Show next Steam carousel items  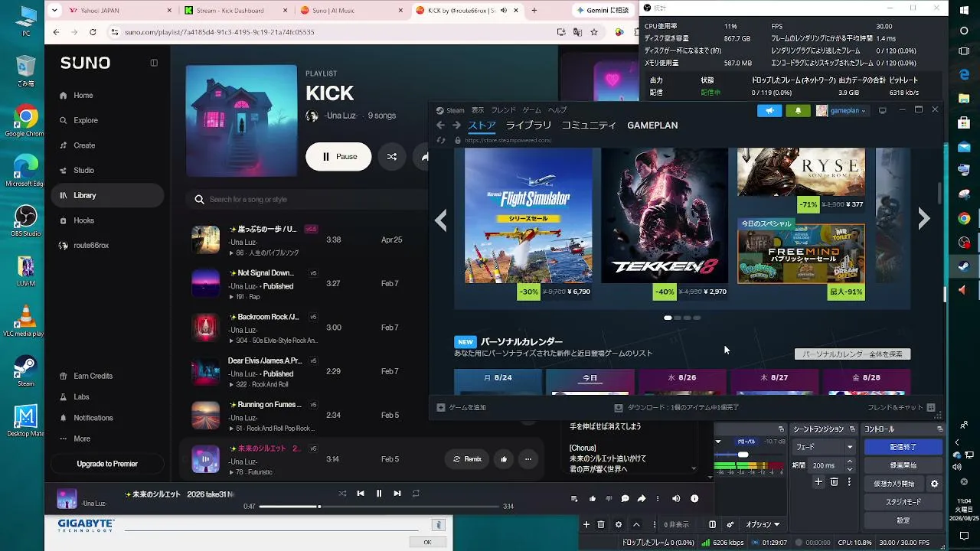924,220
